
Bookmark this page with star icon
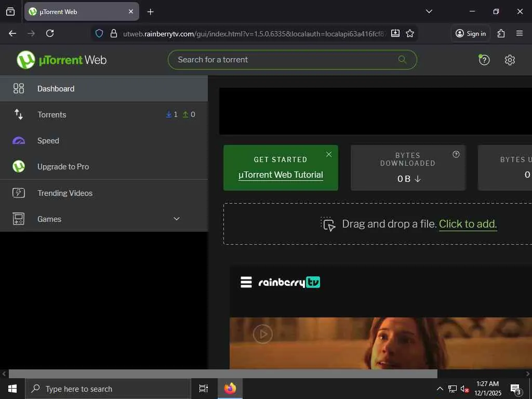pos(410,33)
